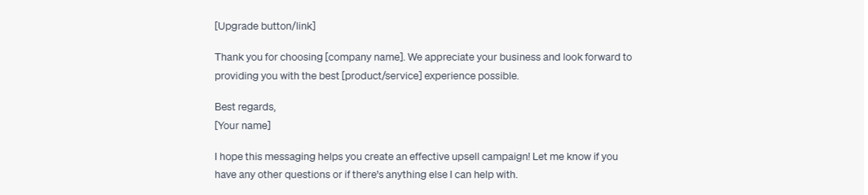868x195 pixels.
Task: Click the words "providing you with the best"
Action: tap(276, 76)
